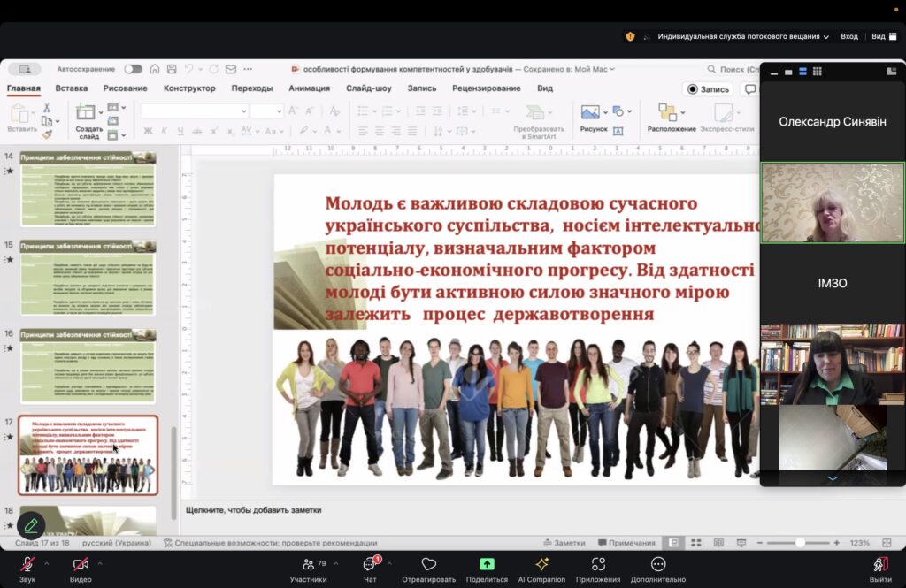Viewport: 906px width, 588px height.
Task: Unmute microphone with the Звук button
Action: pyautogui.click(x=27, y=569)
